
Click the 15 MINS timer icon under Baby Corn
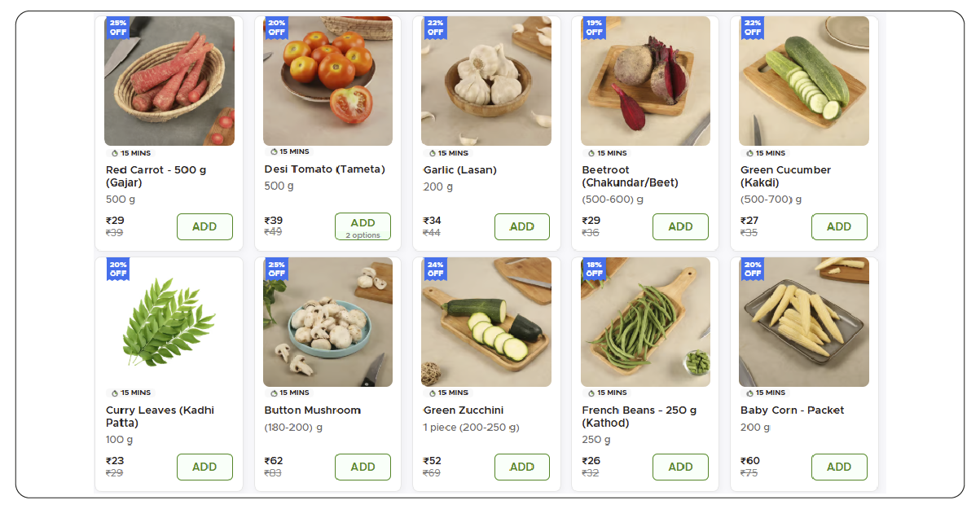pyautogui.click(x=749, y=393)
